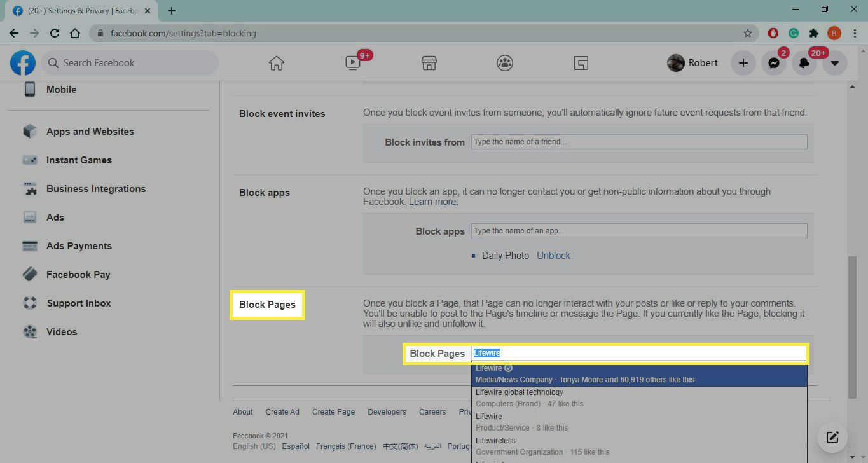Unblock the Daily Photo app
This screenshot has width=868, height=463.
point(553,256)
